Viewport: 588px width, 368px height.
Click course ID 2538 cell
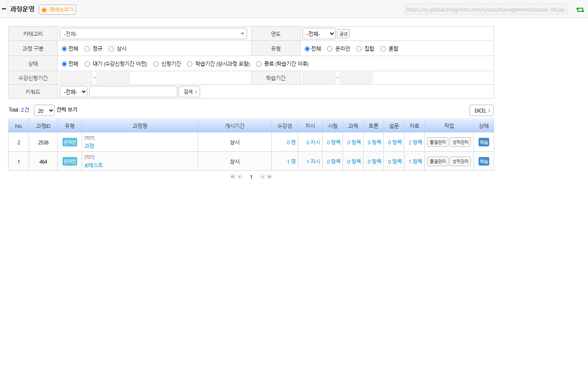point(43,142)
